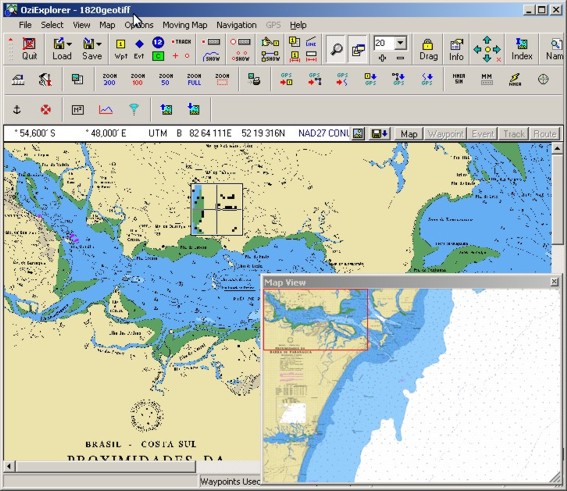The image size is (567, 491).
Task: Click the overlapping map windows icon
Action: coord(77,79)
